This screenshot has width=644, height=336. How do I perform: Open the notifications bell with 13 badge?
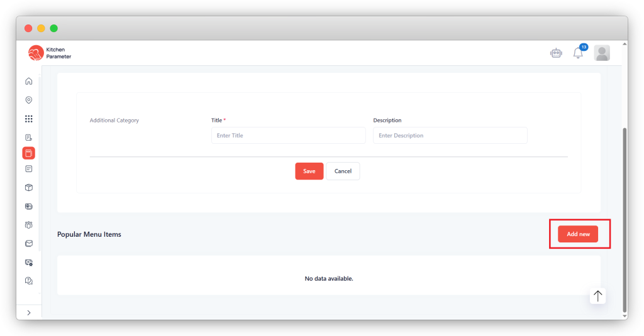[578, 53]
